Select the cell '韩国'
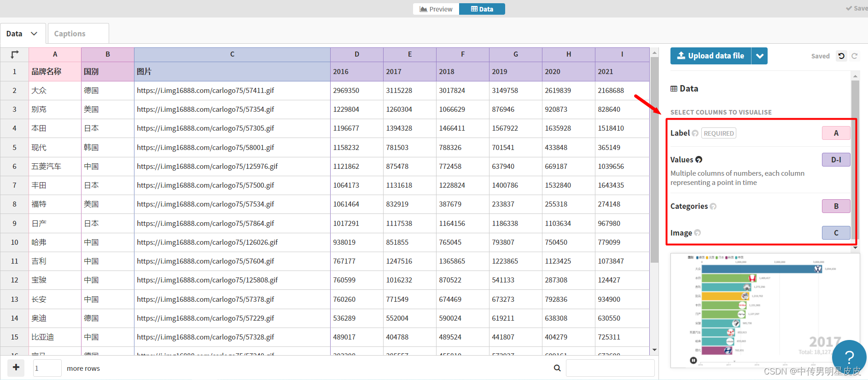 pyautogui.click(x=108, y=148)
